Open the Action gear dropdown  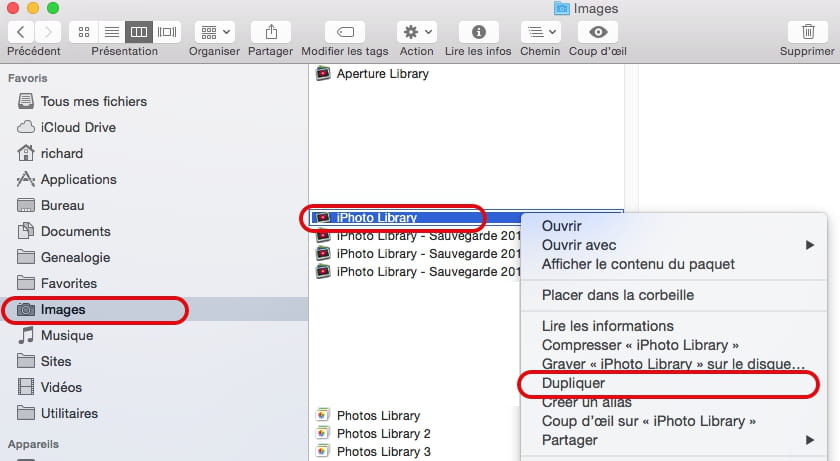coord(417,32)
